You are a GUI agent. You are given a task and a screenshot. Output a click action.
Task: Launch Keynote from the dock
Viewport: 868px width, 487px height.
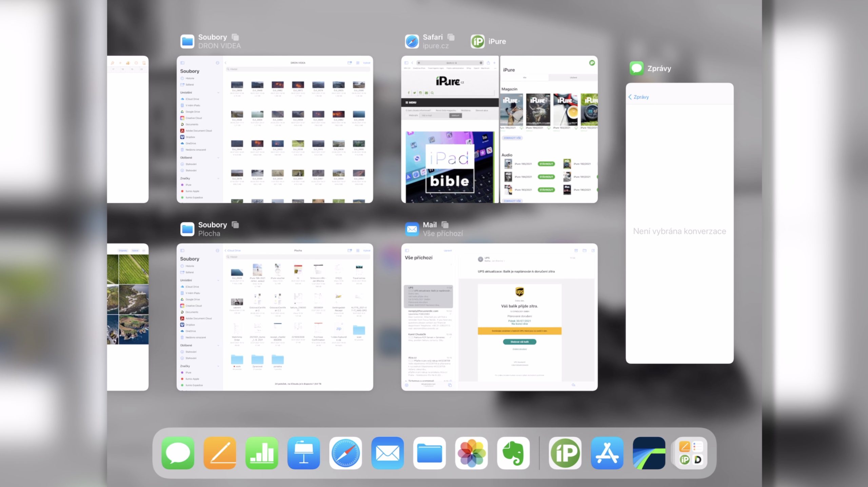pos(303,453)
